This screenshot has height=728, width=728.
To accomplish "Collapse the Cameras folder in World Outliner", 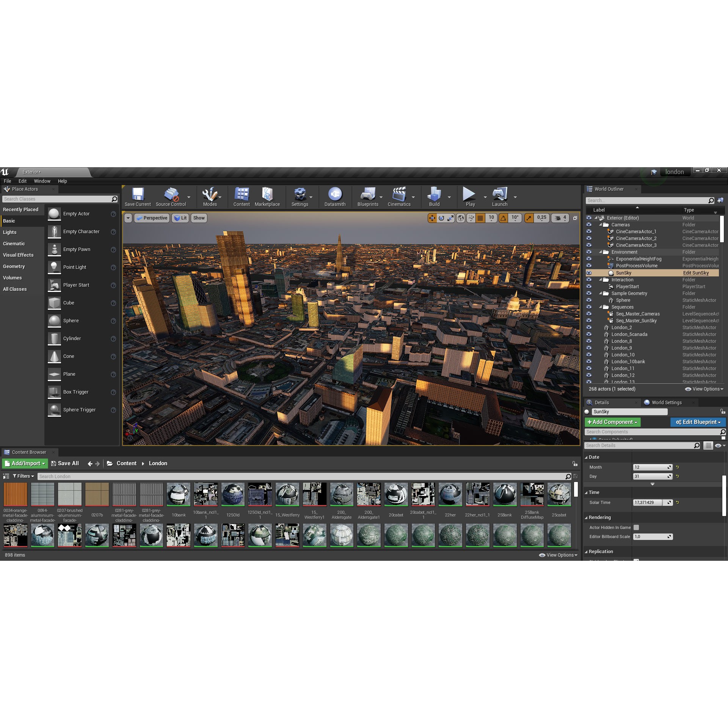I will click(x=600, y=224).
